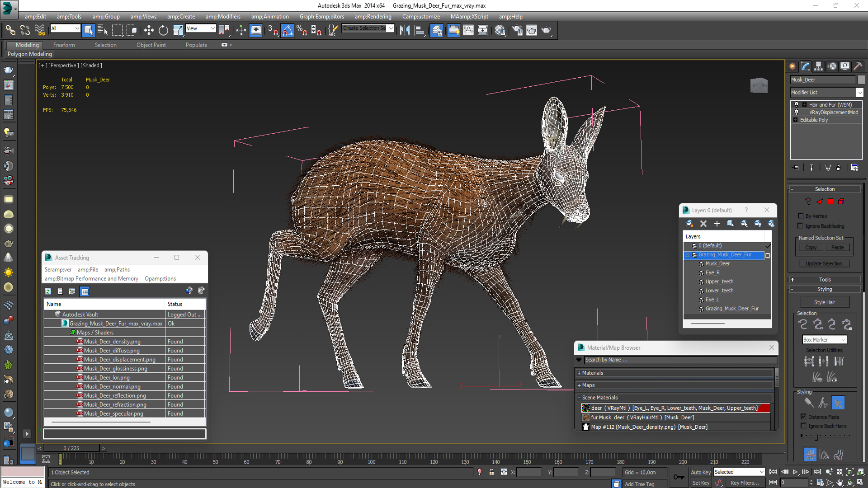
Task: Activate Select Object tool in toolbar
Action: pos(88,30)
